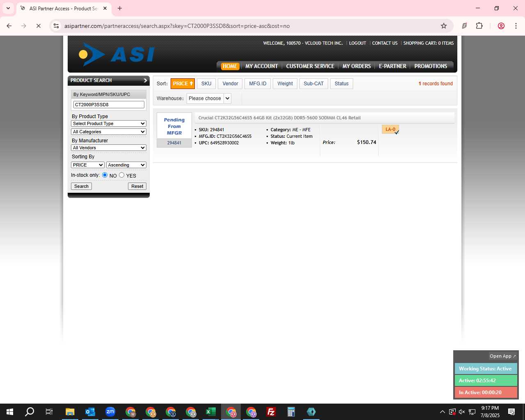Image resolution: width=525 pixels, height=420 pixels.
Task: Open MY ORDERS menu item
Action: pyautogui.click(x=356, y=66)
